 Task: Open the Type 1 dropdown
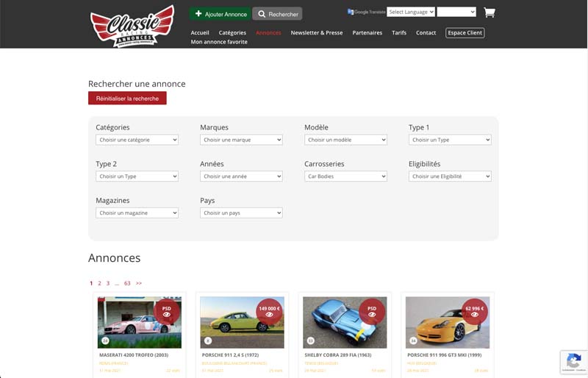click(450, 140)
